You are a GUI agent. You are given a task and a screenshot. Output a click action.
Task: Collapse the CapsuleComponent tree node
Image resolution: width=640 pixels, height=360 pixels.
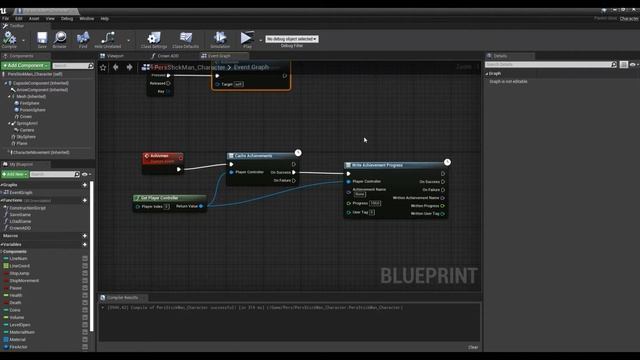click(6, 83)
